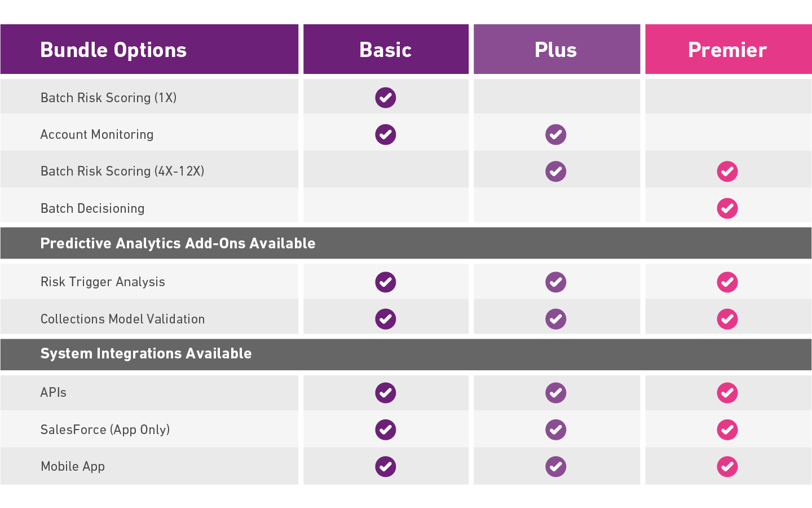Click the Predictive Analytics Add-Ons Available section bar
This screenshot has height=508, width=812.
[x=178, y=243]
